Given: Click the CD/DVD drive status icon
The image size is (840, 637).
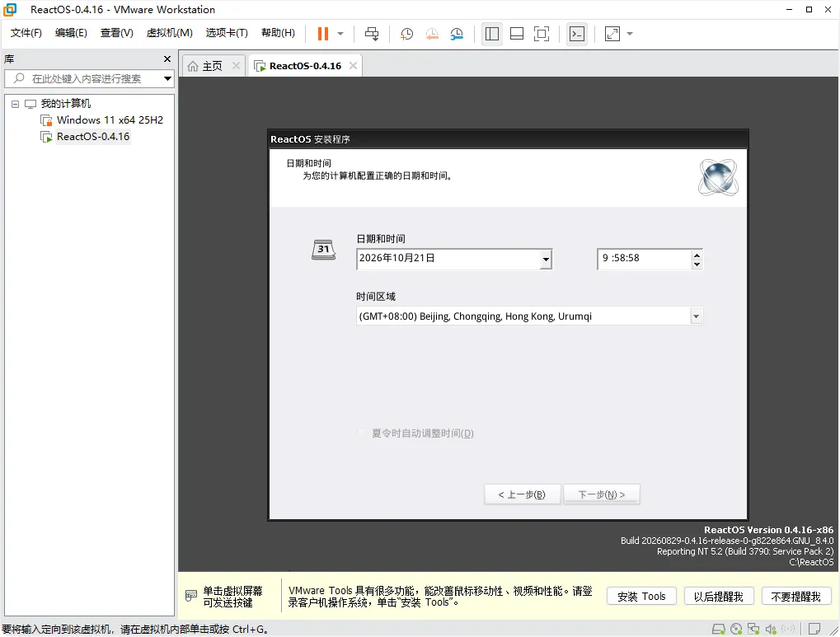Looking at the screenshot, I should pyautogui.click(x=737, y=629).
